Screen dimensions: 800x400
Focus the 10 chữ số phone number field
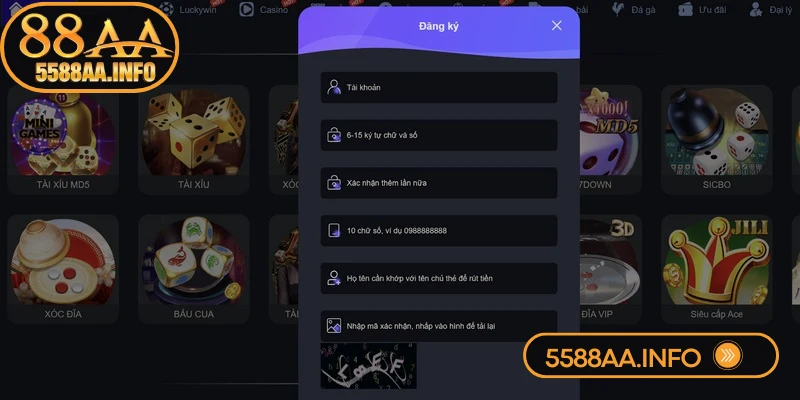click(439, 231)
